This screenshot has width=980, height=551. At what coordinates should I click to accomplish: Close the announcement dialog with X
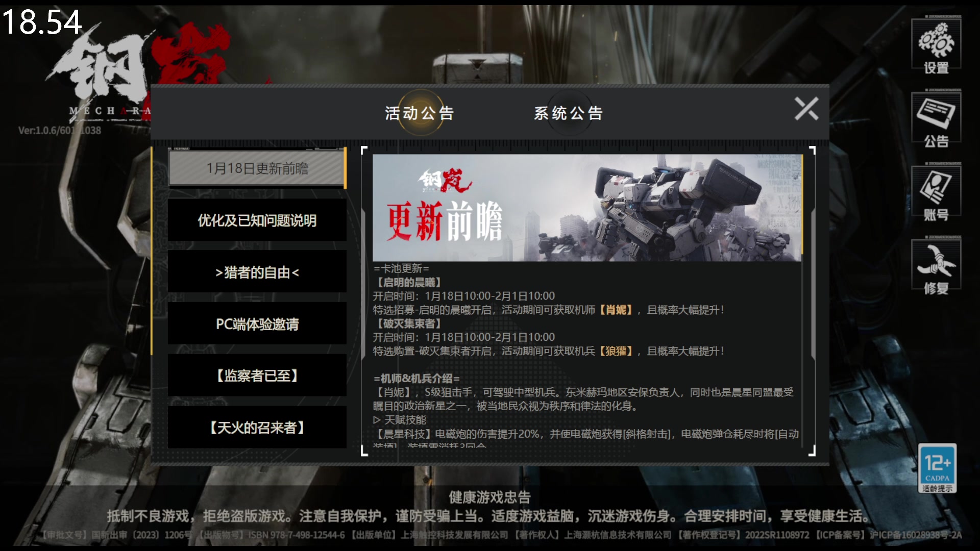806,109
